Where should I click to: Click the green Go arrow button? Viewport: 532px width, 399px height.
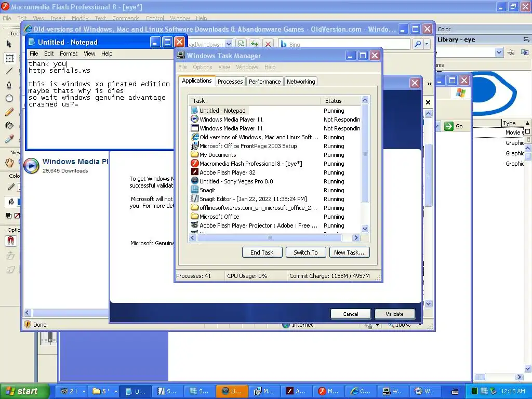(x=448, y=126)
